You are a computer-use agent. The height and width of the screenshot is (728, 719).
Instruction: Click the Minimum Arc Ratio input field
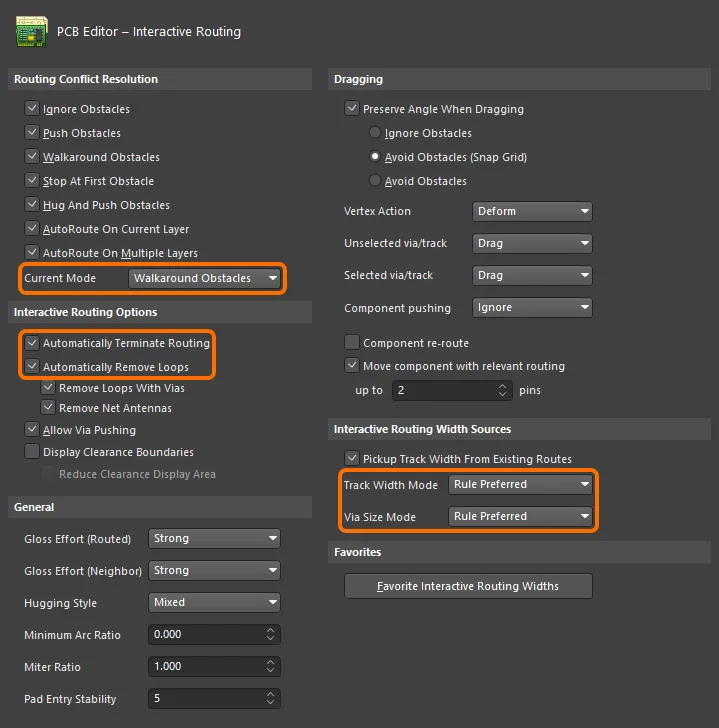coord(207,634)
